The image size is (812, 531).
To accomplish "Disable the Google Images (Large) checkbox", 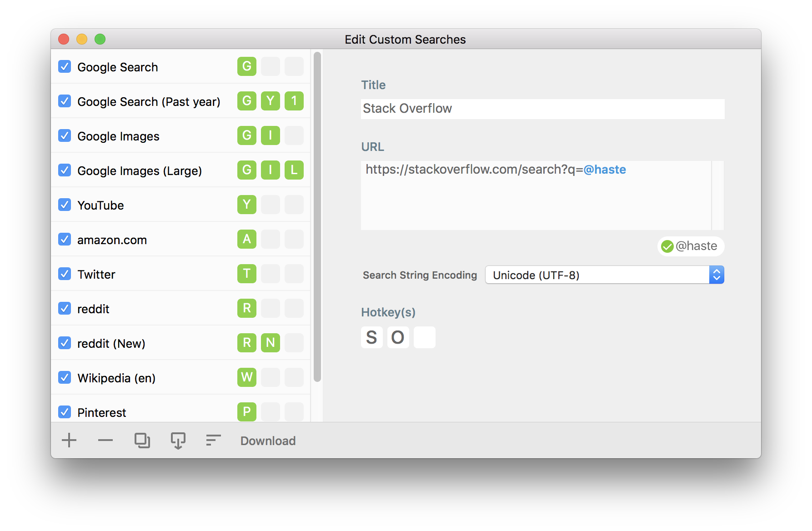I will [65, 170].
